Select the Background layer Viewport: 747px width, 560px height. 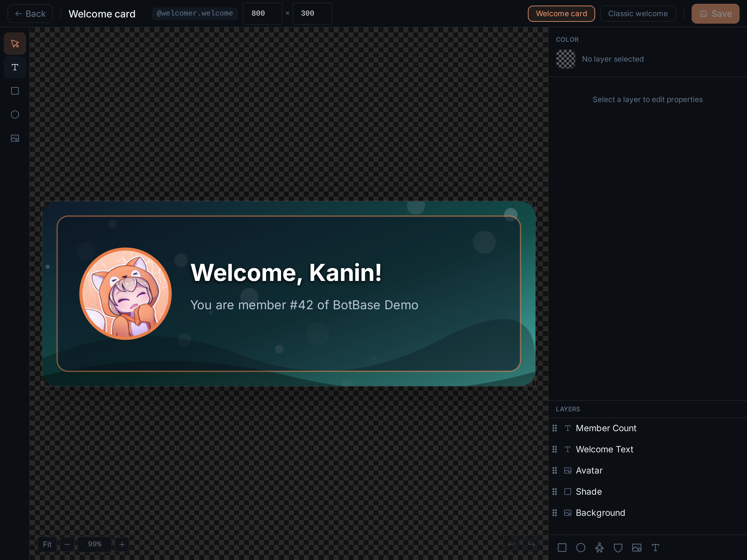click(647, 513)
